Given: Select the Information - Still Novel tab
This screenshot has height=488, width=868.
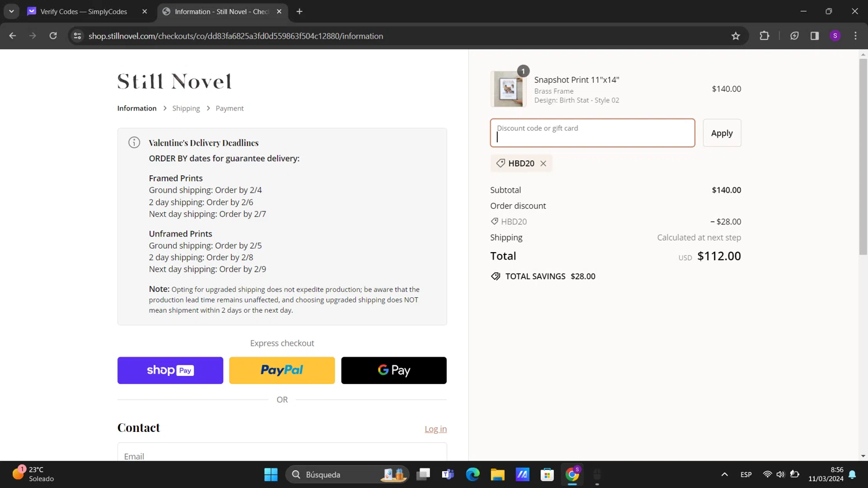Looking at the screenshot, I should click(x=222, y=12).
